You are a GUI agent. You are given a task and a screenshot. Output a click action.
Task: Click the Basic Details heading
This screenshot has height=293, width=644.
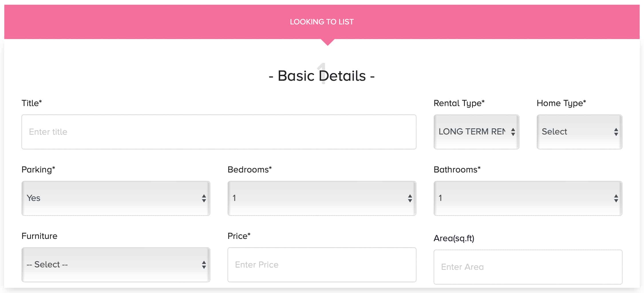tap(322, 76)
